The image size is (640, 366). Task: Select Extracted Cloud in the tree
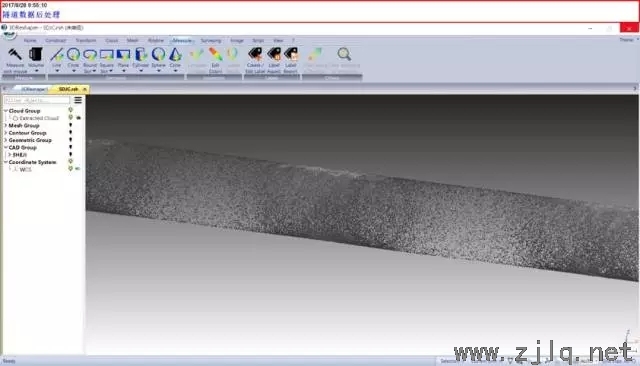click(x=39, y=118)
